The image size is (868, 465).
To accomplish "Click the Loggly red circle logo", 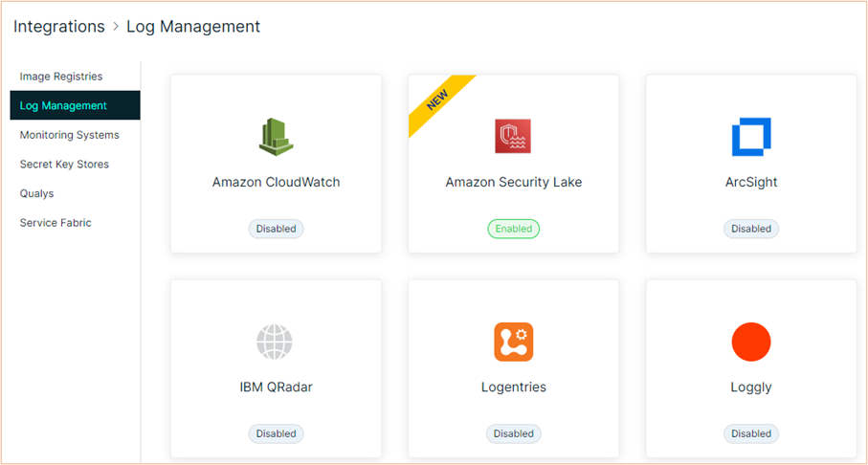I will pos(751,343).
